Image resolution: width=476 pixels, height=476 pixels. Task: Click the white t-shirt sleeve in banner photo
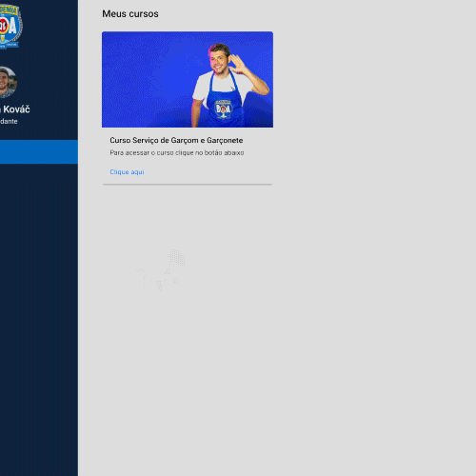200,88
